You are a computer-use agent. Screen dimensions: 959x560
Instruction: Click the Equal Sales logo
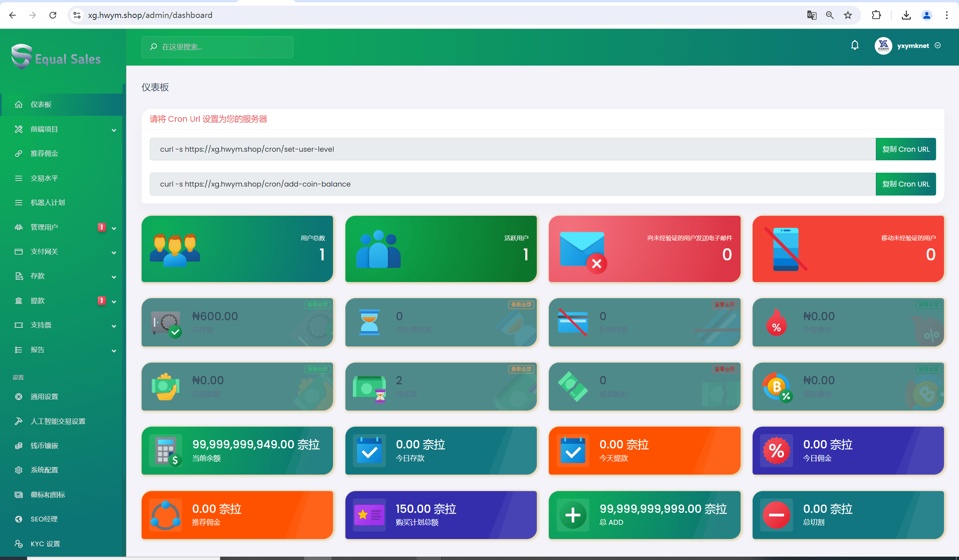tap(56, 57)
